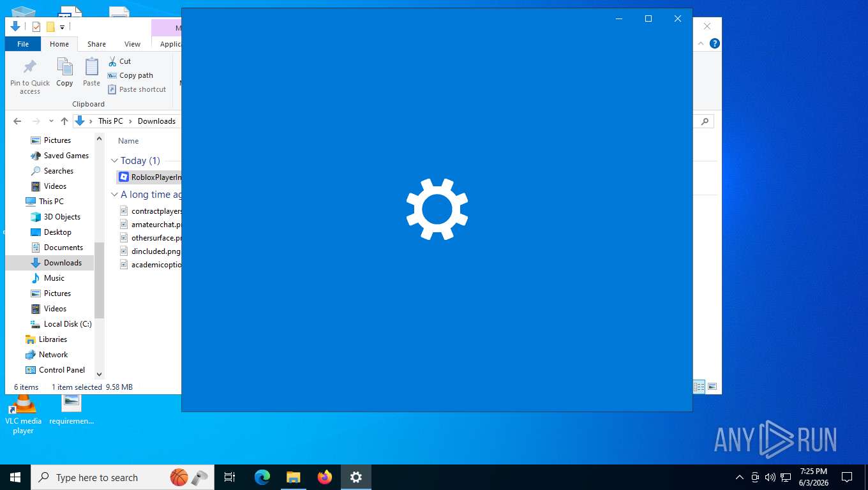Screen dimensions: 868x490
Task: Open Microsoft Edge from taskbar
Action: (262, 477)
